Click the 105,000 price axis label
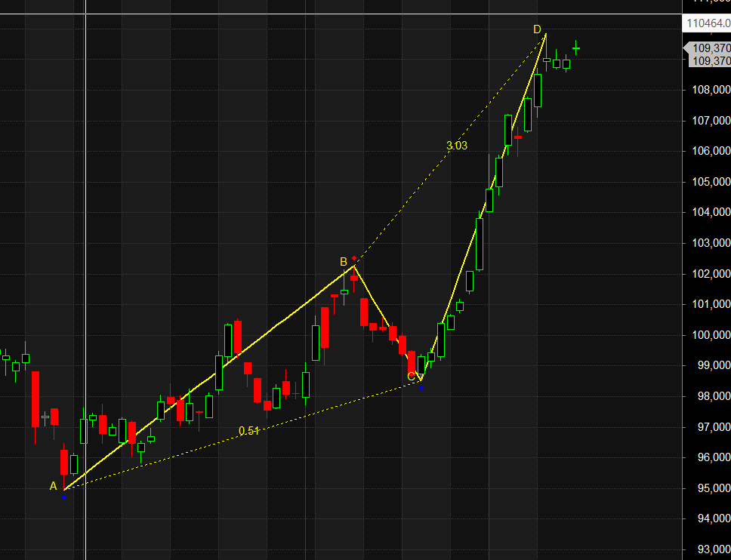The image size is (731, 560). tap(711, 182)
